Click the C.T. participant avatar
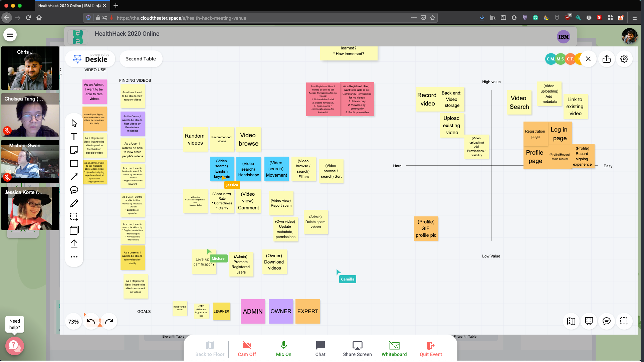The image size is (644, 362). (570, 59)
